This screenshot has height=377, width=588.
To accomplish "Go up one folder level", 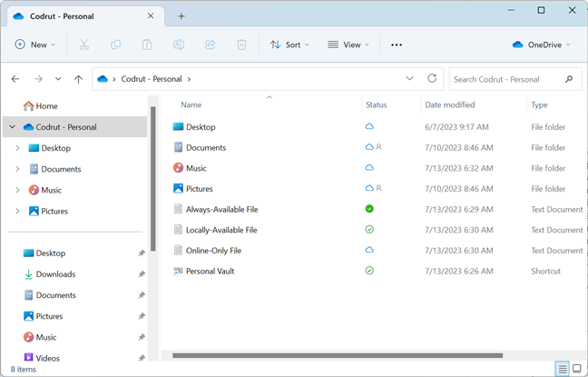I will (x=78, y=79).
